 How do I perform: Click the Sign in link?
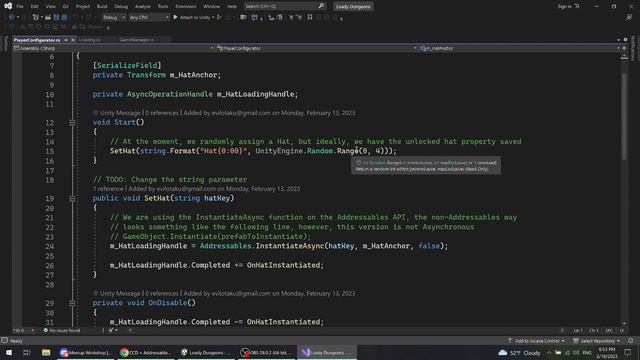click(564, 6)
